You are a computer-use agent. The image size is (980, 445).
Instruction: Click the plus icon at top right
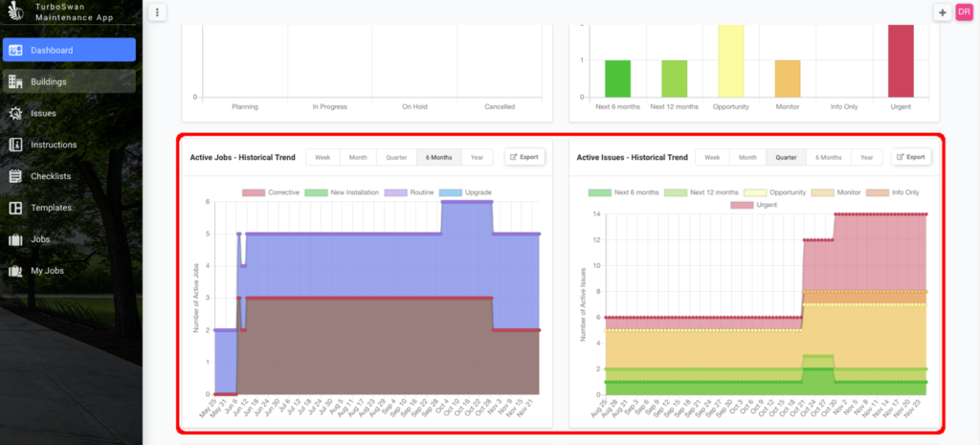click(x=943, y=11)
